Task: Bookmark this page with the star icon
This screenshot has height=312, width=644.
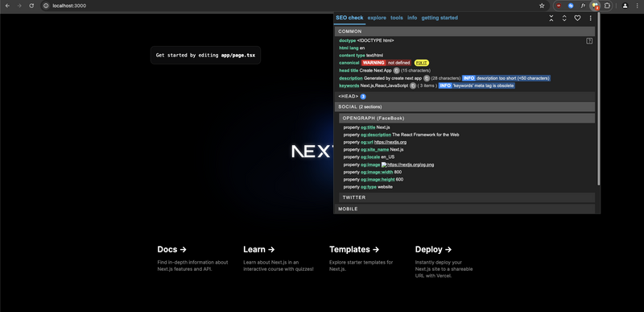Action: pyautogui.click(x=542, y=6)
